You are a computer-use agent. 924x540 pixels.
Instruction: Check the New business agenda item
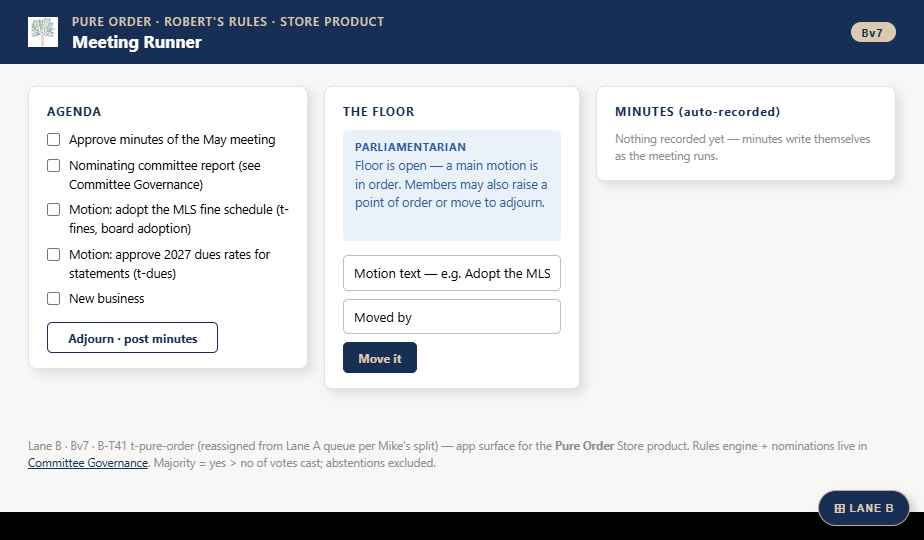(54, 299)
